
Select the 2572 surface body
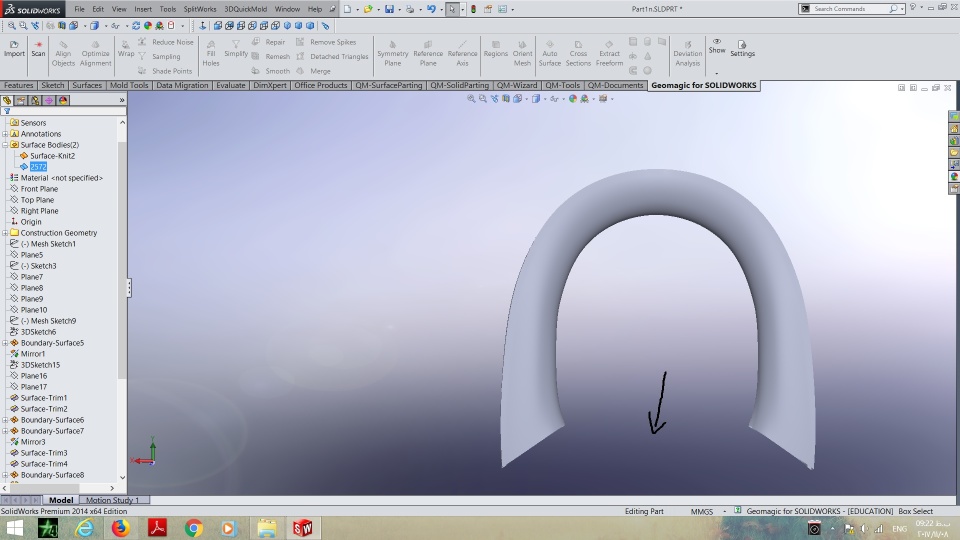tap(38, 167)
